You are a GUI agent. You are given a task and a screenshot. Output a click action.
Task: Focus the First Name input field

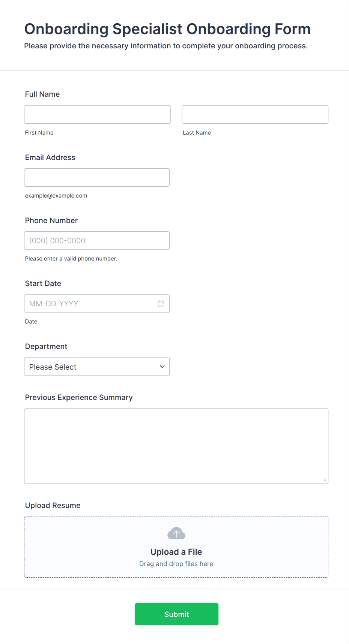point(97,114)
